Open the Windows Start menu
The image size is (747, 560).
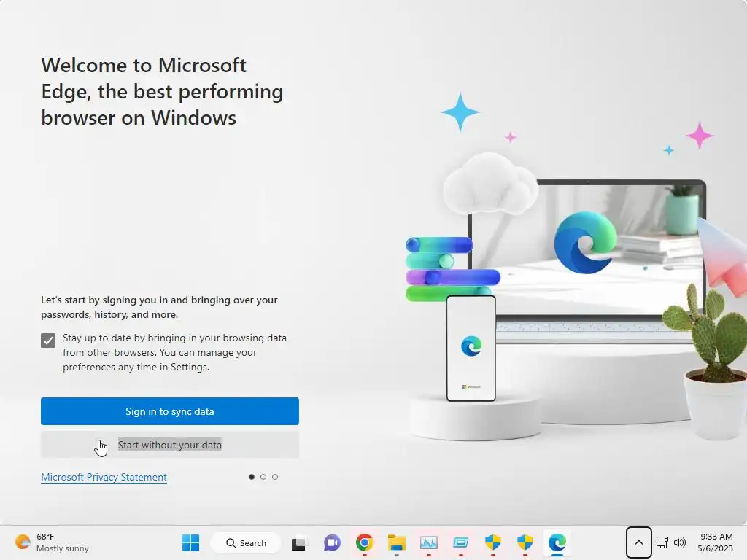[190, 542]
